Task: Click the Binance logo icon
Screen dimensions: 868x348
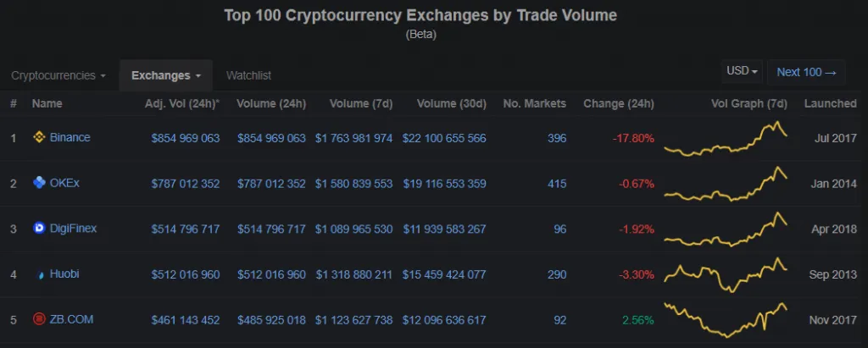Action: point(39,138)
